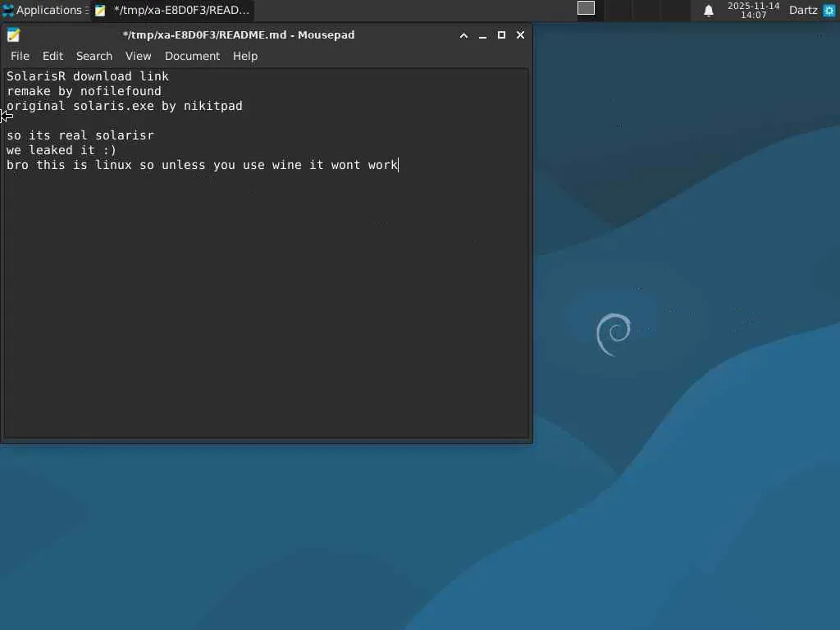Screen dimensions: 840x630
Task: Open the View menu
Action: [x=138, y=56]
